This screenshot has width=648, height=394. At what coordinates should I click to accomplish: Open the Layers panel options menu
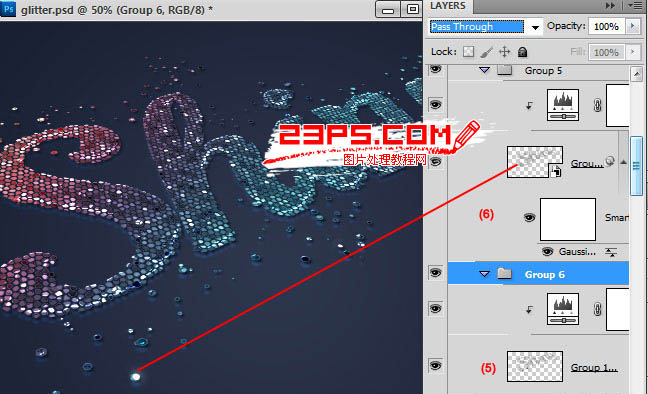(635, 5)
